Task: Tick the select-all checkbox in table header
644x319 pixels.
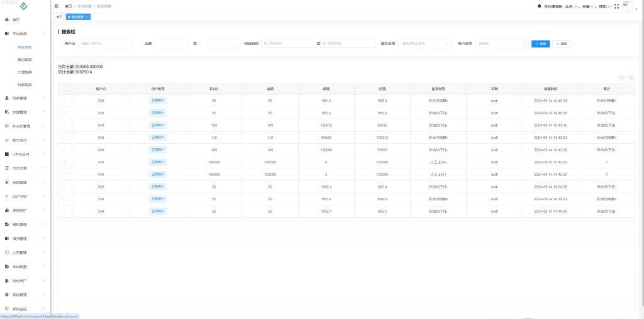Action: pyautogui.click(x=65, y=89)
